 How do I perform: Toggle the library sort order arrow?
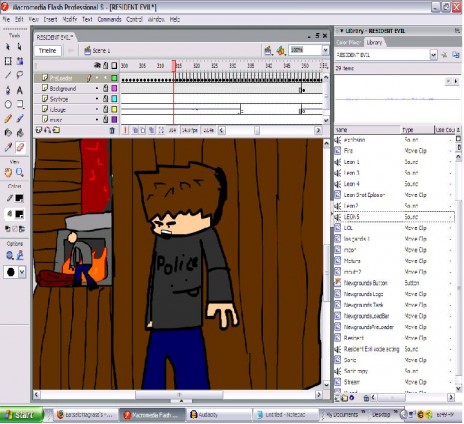(459, 130)
